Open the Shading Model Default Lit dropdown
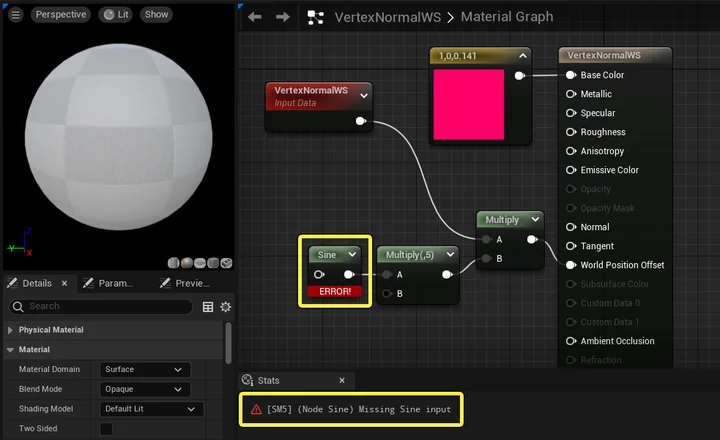This screenshot has width=720, height=440. click(152, 409)
